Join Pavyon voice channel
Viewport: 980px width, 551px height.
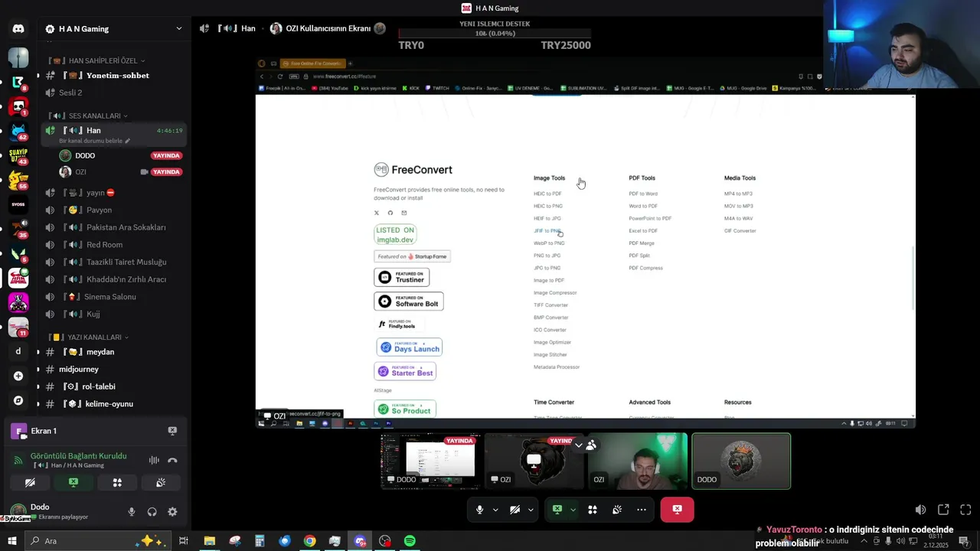(115, 210)
